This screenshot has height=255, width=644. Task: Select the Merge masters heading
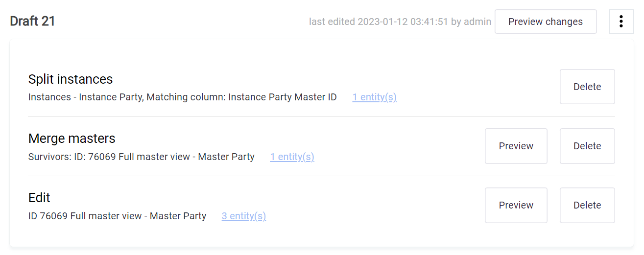[x=72, y=139]
